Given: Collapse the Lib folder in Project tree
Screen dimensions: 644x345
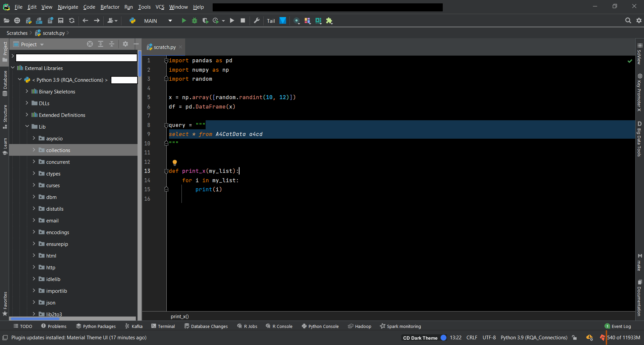Looking at the screenshot, I should point(28,126).
